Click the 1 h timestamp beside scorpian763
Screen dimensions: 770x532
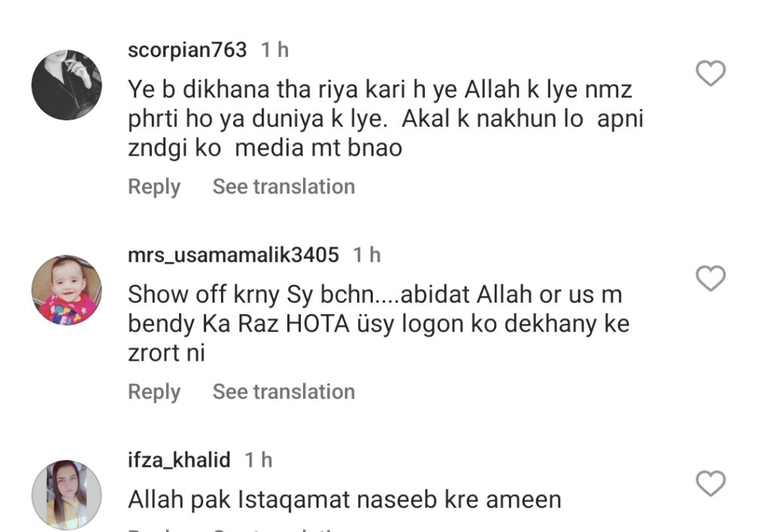click(x=274, y=50)
